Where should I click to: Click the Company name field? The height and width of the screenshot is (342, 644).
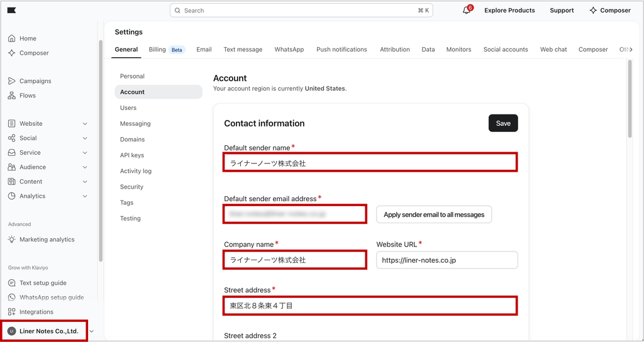[295, 260]
